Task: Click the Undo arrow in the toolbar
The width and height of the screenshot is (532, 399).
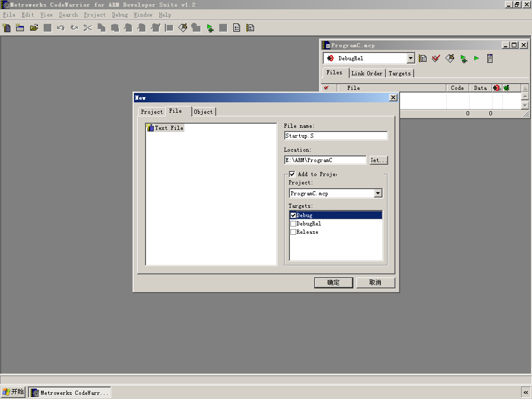Action: [x=61, y=28]
